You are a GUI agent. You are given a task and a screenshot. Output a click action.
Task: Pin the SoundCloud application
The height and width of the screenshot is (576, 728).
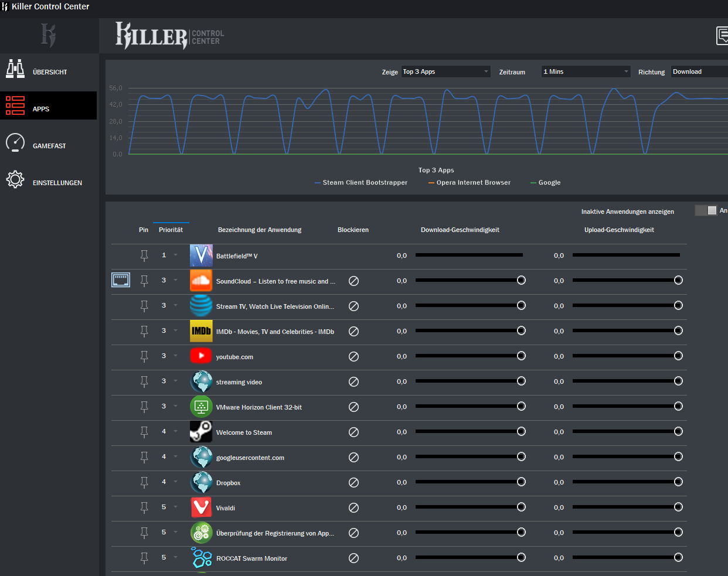tap(144, 281)
